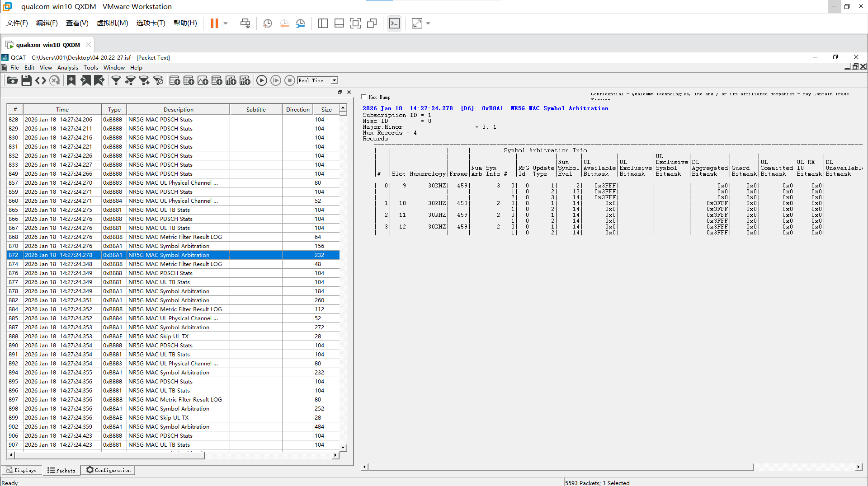Go to the next bookmark icon
Image resolution: width=868 pixels, height=486 pixels.
pyautogui.click(x=99, y=80)
